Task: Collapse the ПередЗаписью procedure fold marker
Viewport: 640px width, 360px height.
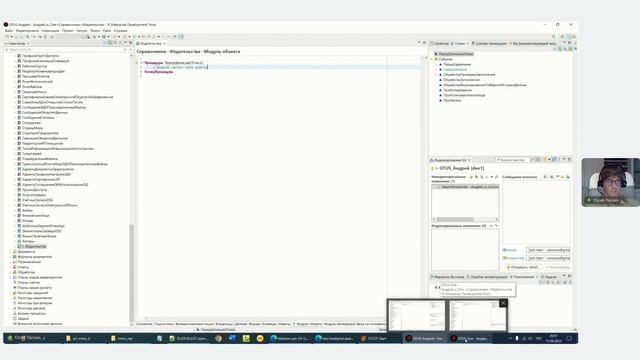Action: (142, 63)
